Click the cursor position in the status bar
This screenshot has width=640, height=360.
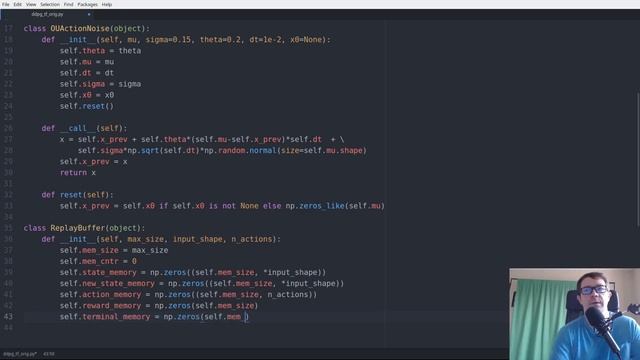coord(49,354)
